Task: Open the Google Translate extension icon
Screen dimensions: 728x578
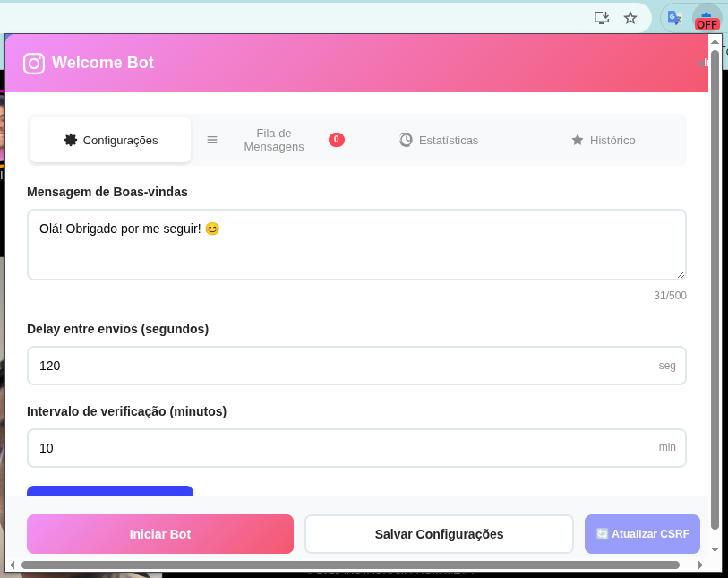Action: (x=673, y=17)
